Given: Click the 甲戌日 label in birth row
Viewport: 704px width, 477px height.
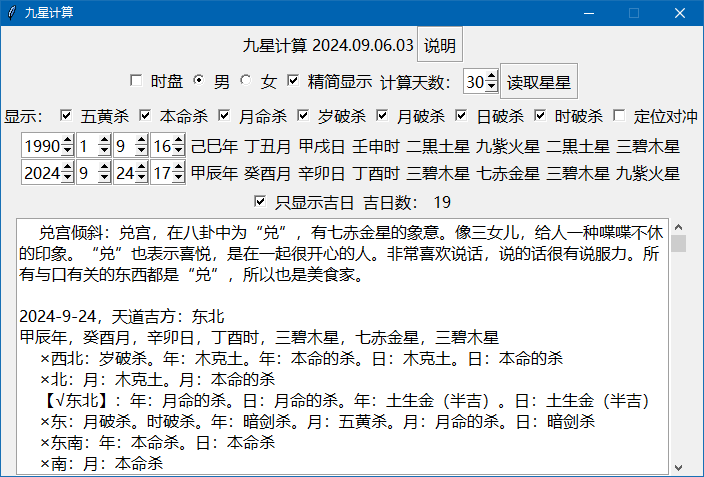Looking at the screenshot, I should [322, 146].
